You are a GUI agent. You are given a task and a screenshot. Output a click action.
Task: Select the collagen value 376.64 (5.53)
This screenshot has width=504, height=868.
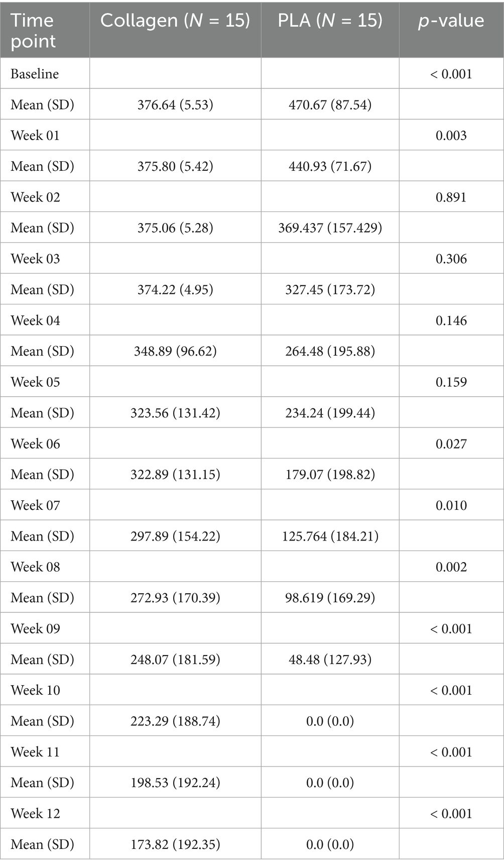point(175,104)
